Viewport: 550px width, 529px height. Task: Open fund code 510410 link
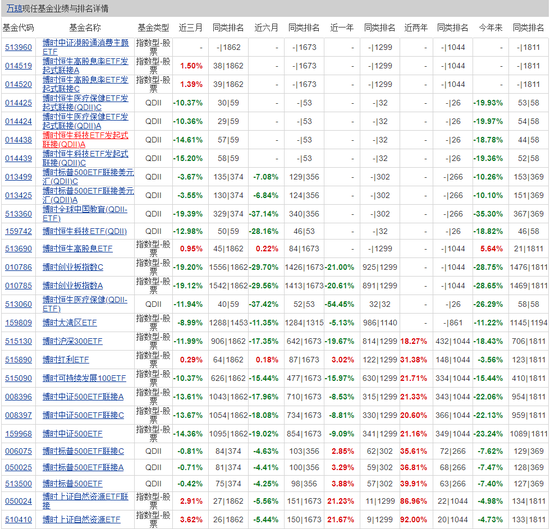(x=19, y=520)
